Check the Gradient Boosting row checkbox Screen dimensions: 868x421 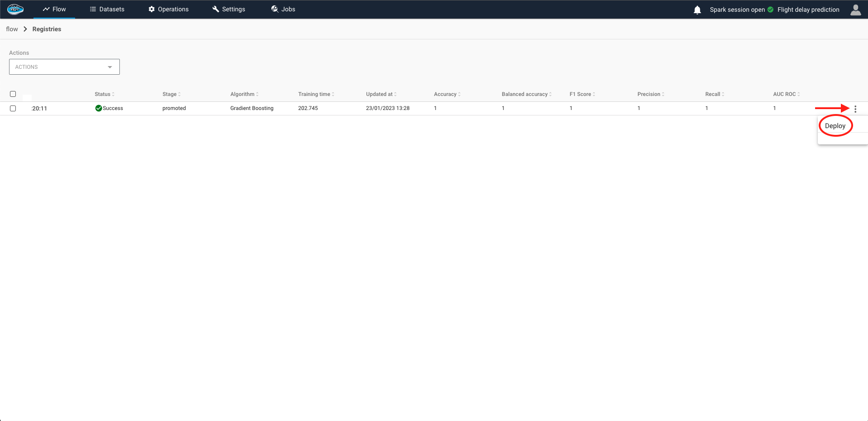pyautogui.click(x=13, y=109)
